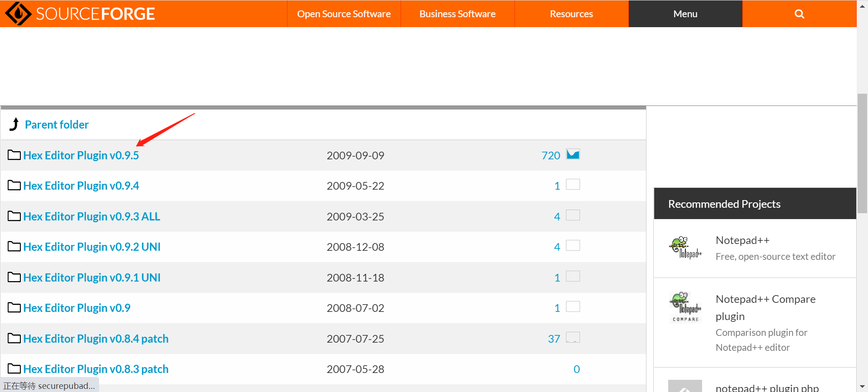Click the SOURCEFORGE wordmark text
The width and height of the screenshot is (868, 392).
tap(95, 14)
